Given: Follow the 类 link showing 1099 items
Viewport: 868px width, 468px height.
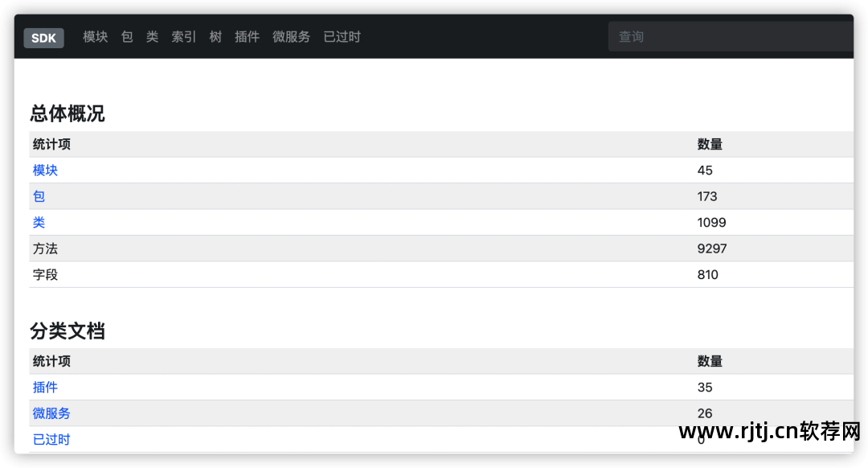Looking at the screenshot, I should 39,223.
